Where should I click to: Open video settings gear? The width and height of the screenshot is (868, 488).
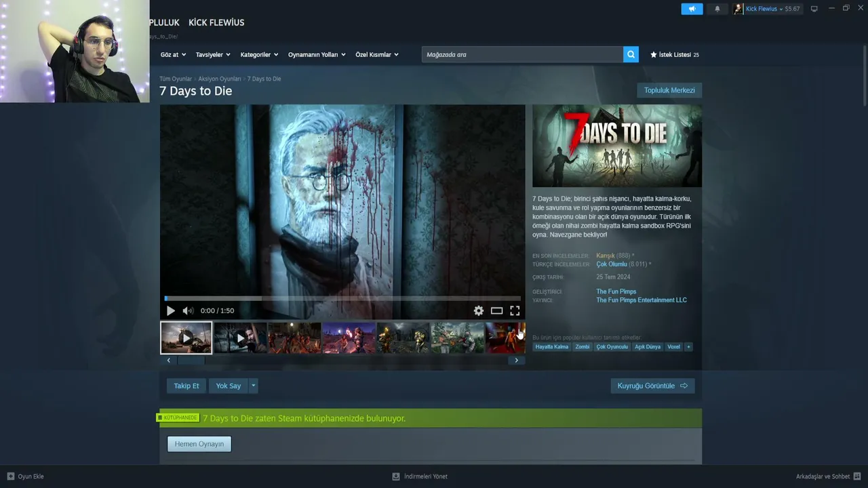pyautogui.click(x=479, y=310)
